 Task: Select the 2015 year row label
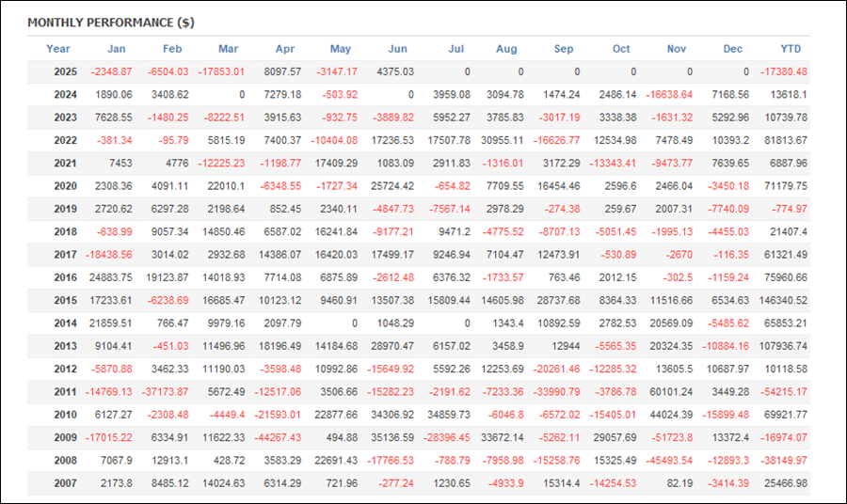(65, 301)
